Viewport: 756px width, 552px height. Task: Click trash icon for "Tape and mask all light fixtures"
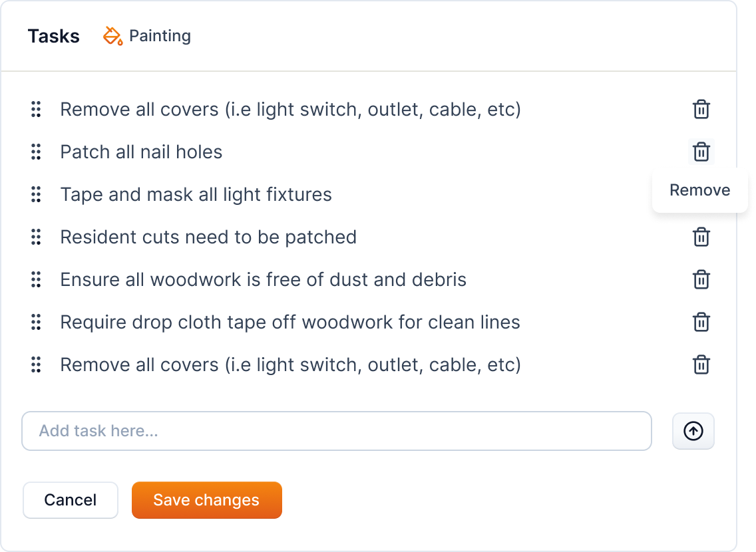tap(701, 194)
